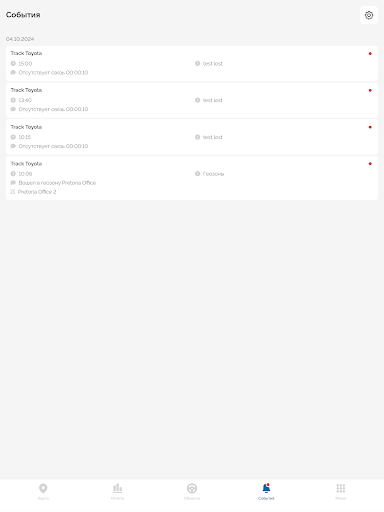Open the objects steering wheel icon
The image size is (384, 512).
(x=192, y=488)
